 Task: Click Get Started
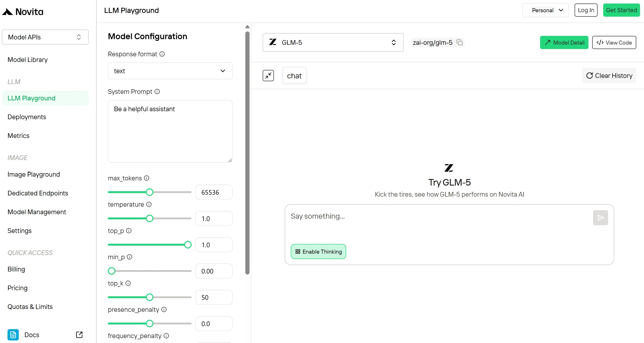(621, 10)
